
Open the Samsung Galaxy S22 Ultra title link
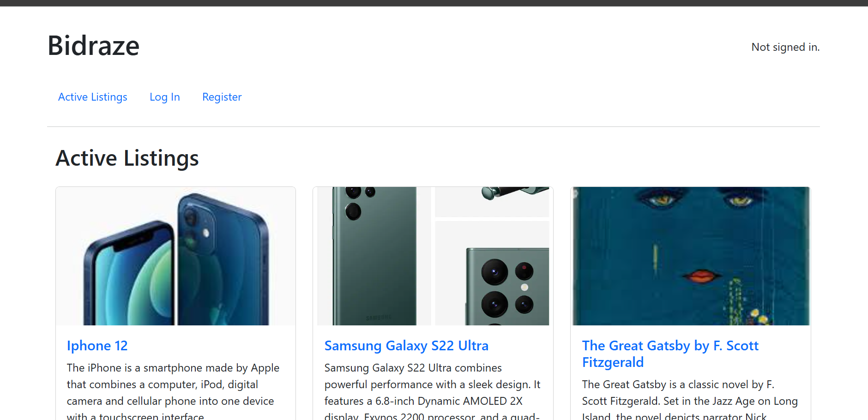406,346
